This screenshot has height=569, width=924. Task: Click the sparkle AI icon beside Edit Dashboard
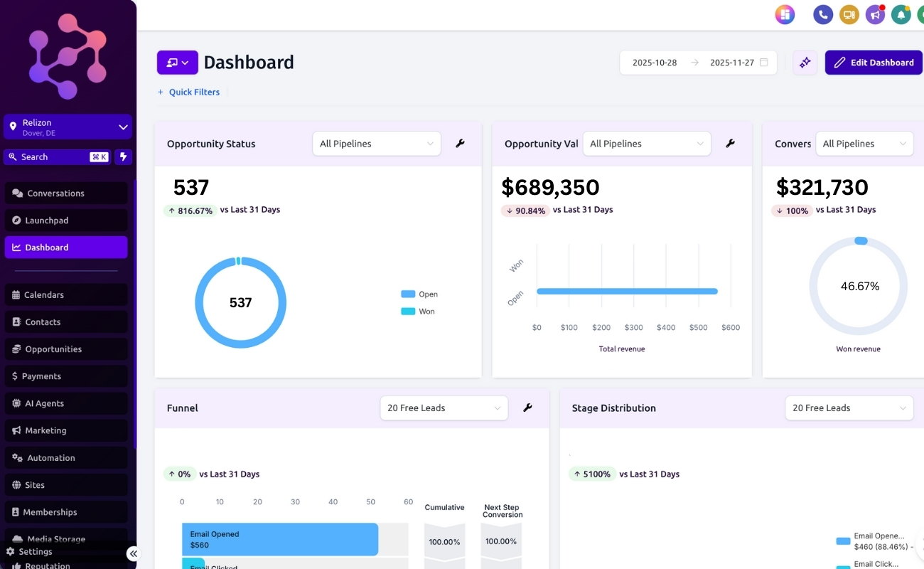click(x=805, y=63)
